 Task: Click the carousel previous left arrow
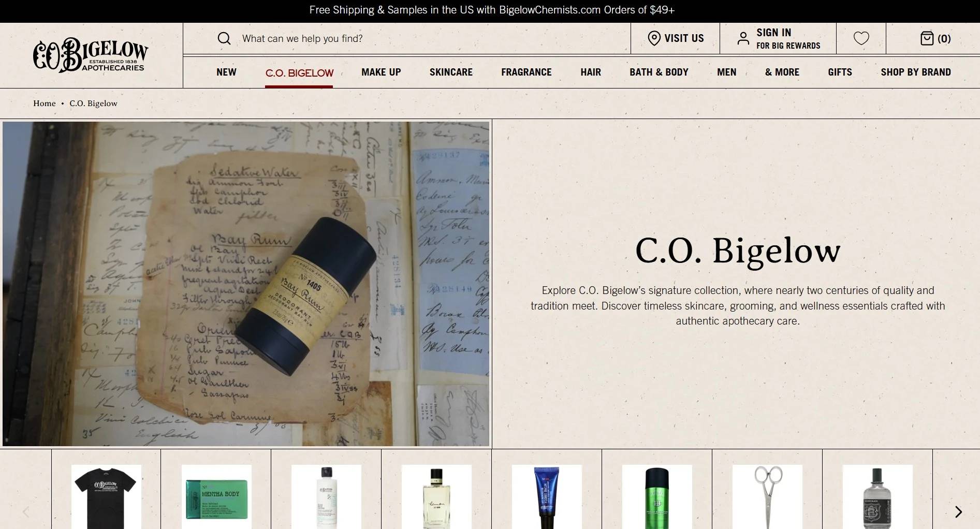click(26, 512)
